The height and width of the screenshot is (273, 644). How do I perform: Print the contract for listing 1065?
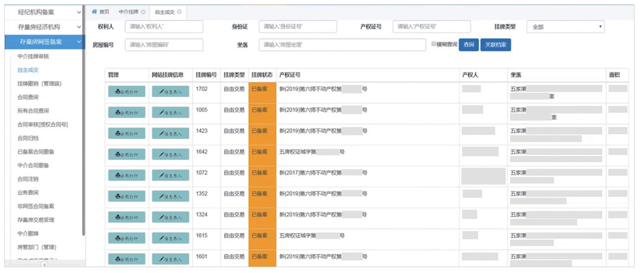click(126, 112)
